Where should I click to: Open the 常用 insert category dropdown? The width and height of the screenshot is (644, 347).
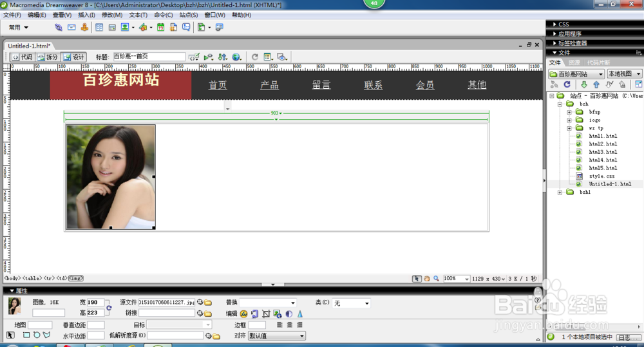tap(19, 28)
